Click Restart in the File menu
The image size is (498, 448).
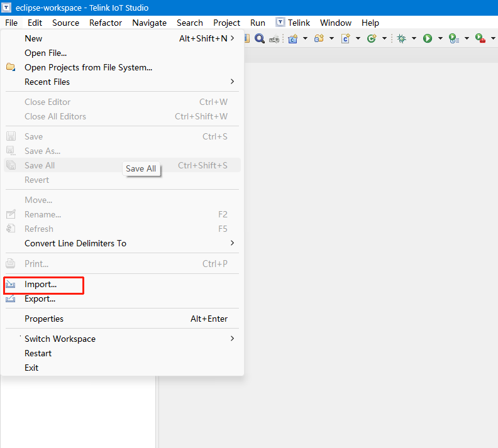click(38, 353)
